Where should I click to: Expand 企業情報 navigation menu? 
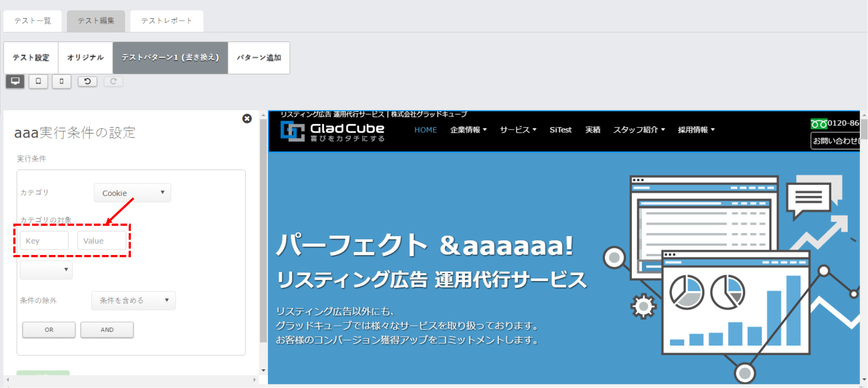point(468,130)
